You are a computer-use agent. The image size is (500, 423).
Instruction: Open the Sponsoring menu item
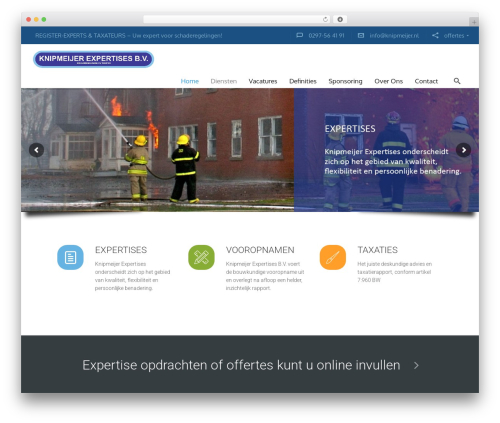pos(345,81)
